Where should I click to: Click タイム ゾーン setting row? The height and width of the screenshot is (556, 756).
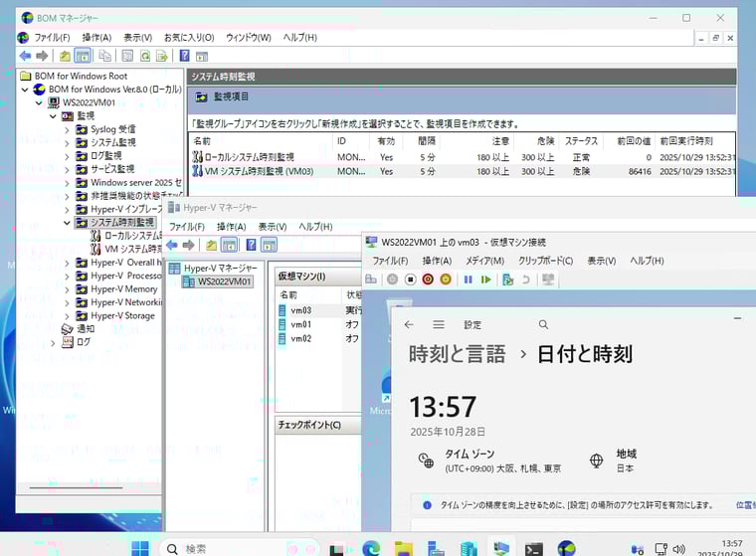pos(488,461)
